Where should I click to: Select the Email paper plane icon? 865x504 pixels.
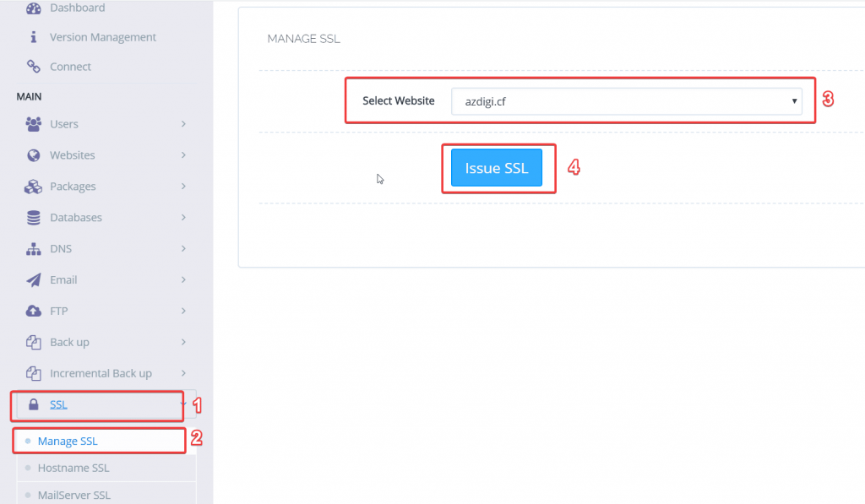point(34,279)
